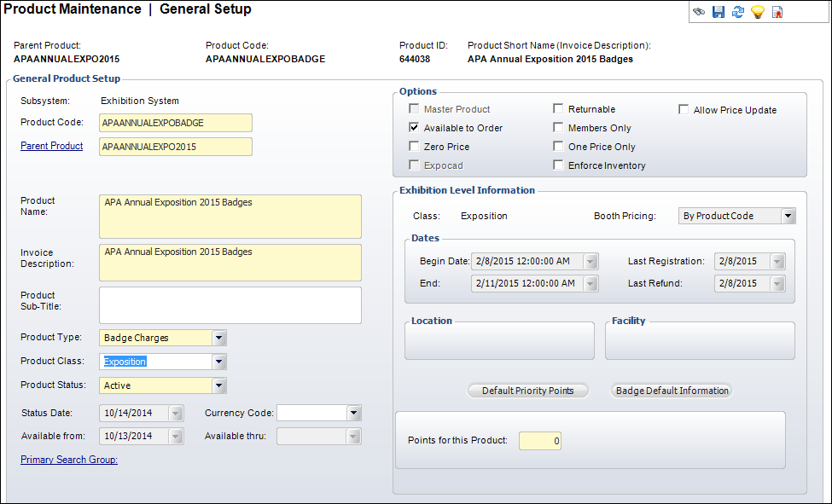The height and width of the screenshot is (504, 832).
Task: Expand the Product Type dropdown
Action: [x=219, y=338]
